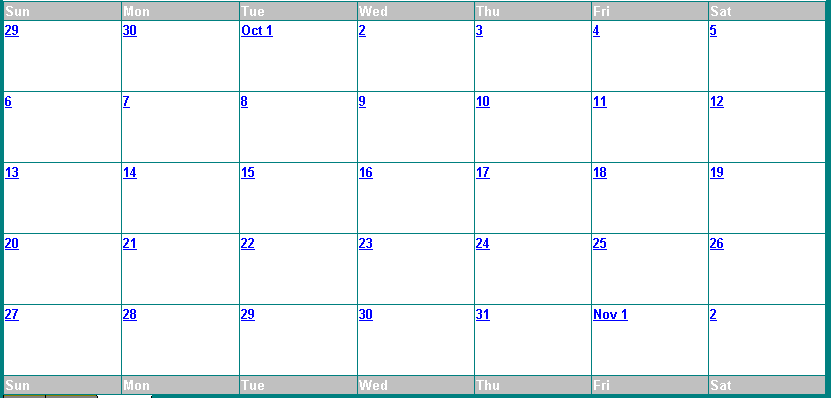Screen dimensions: 831x398
Task: Select Sunday the 27th link
Action: pos(12,315)
